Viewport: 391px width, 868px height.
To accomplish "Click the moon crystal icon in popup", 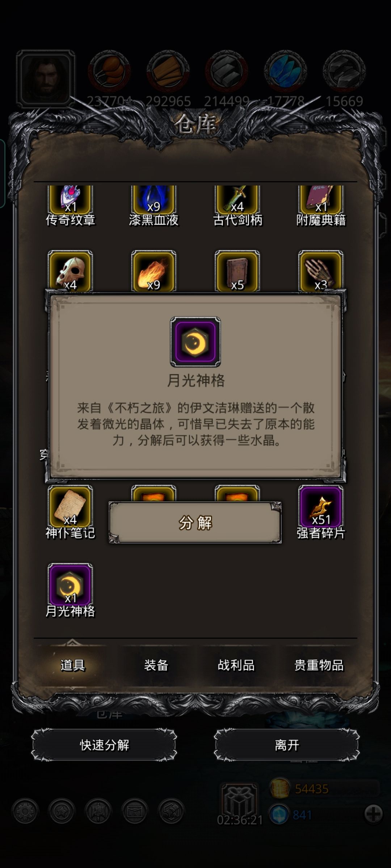I will pyautogui.click(x=195, y=342).
